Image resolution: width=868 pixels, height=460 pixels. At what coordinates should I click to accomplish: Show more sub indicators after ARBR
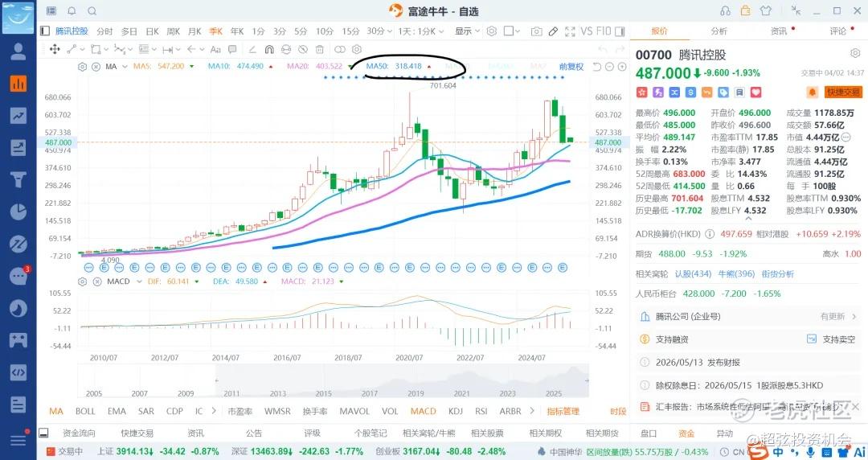coord(533,411)
